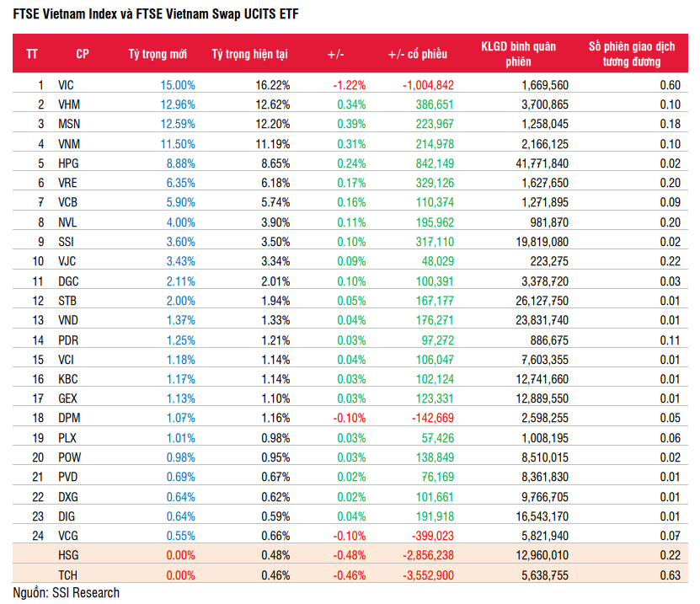
Task: Click the 'Tỷ trọng hiện tại' column header
Action: 249,54
